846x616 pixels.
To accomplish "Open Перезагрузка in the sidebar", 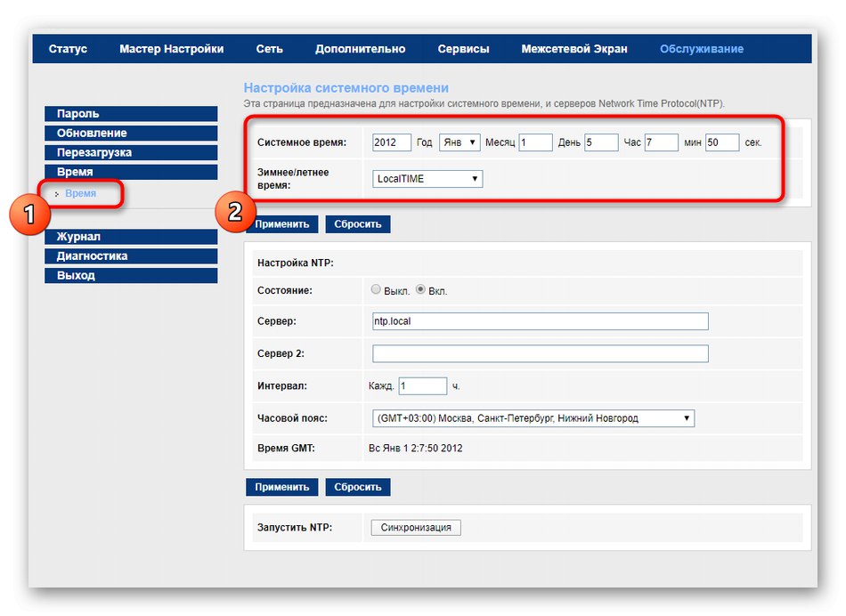I will pyautogui.click(x=131, y=152).
